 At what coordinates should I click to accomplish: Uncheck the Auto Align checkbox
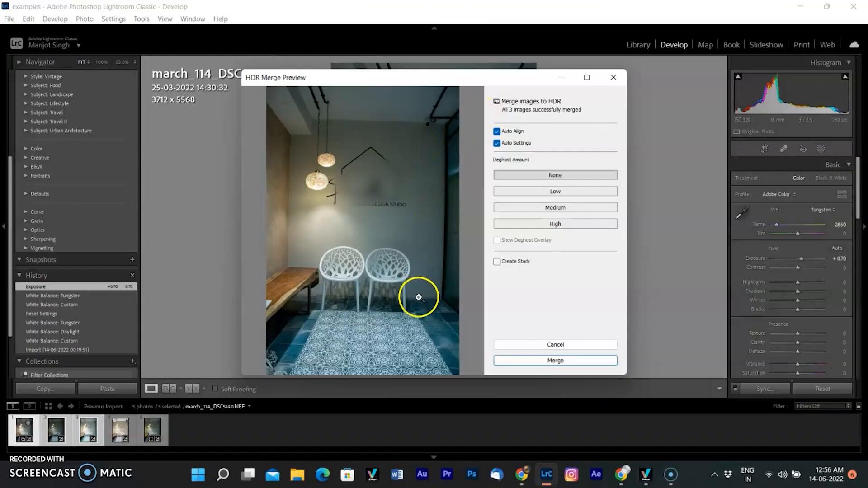497,131
